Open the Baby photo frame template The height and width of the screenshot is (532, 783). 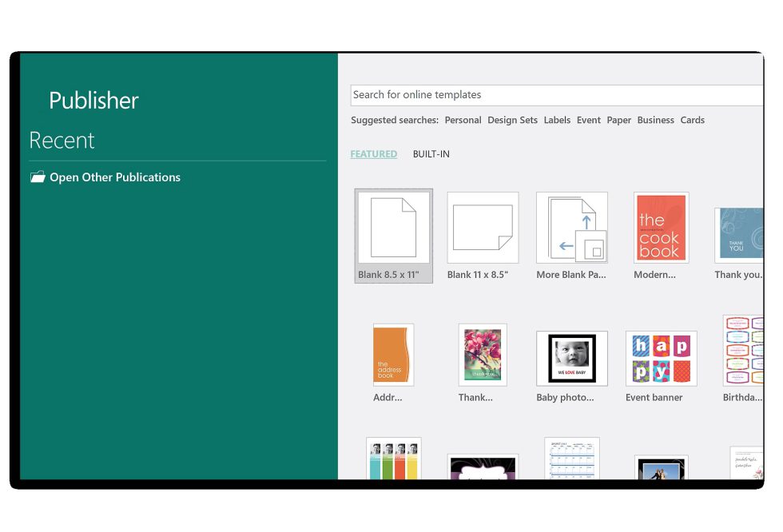[x=572, y=357]
